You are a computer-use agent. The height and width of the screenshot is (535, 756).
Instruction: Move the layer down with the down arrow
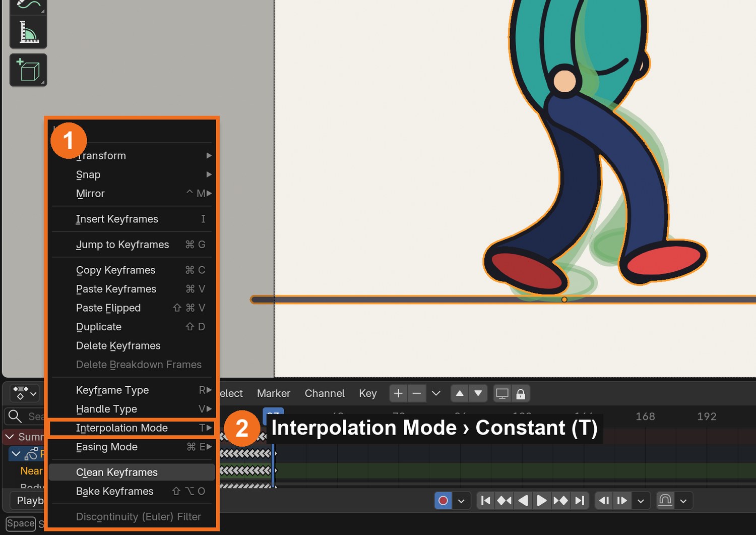[478, 393]
